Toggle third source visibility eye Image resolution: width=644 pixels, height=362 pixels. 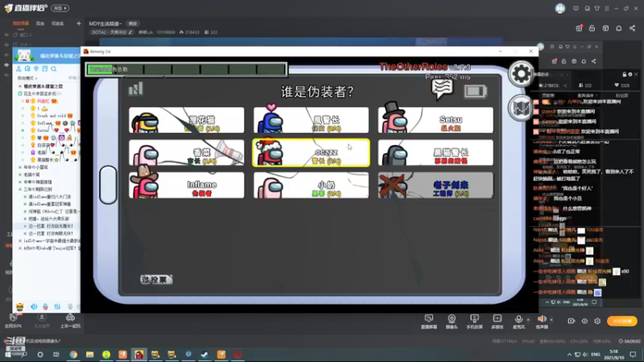[6, 55]
